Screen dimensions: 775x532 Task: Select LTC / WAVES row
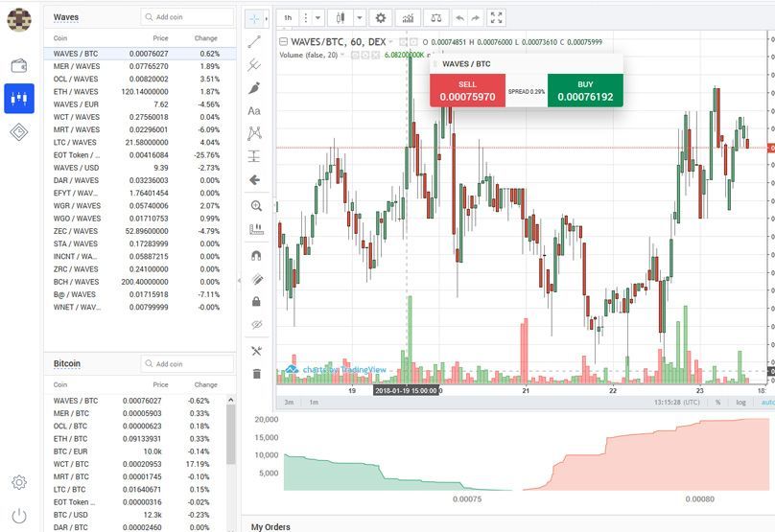click(139, 142)
